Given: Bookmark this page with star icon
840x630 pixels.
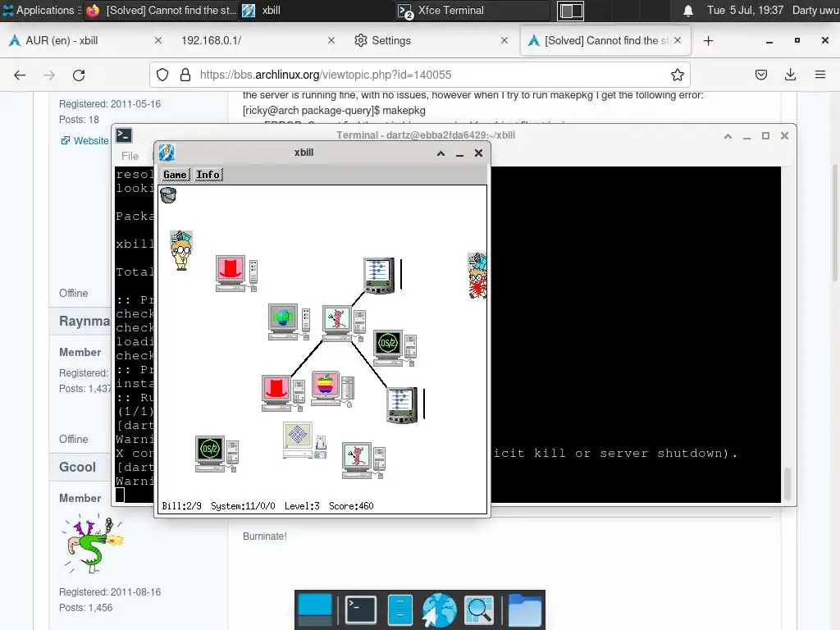Looking at the screenshot, I should [677, 75].
